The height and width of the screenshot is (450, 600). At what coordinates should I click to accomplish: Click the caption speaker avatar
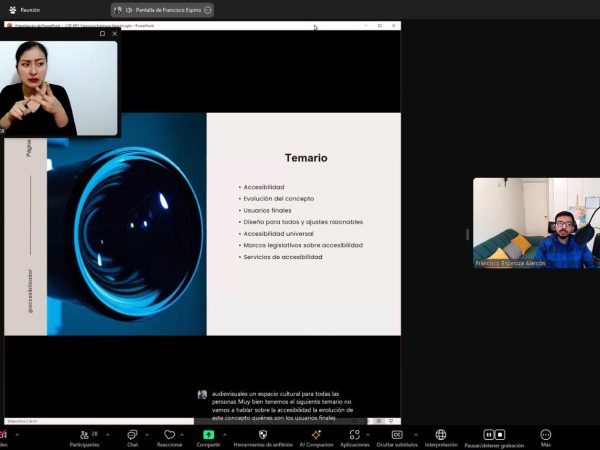click(x=202, y=395)
